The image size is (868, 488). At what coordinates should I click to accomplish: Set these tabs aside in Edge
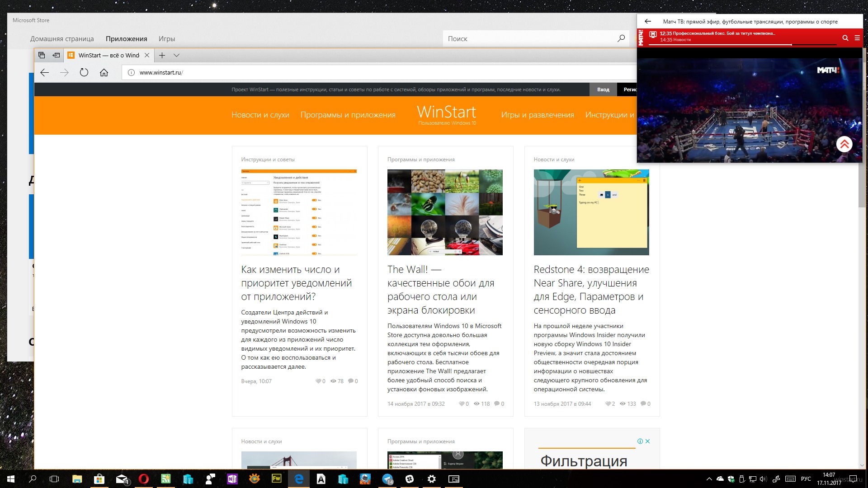[x=56, y=55]
